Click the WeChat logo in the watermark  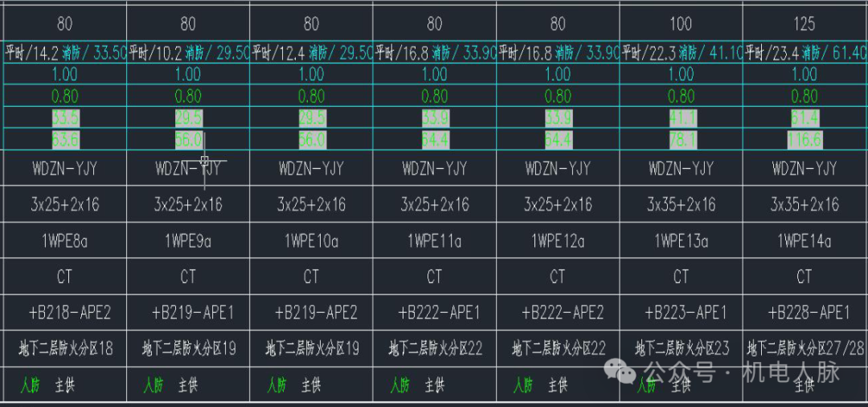tap(620, 372)
